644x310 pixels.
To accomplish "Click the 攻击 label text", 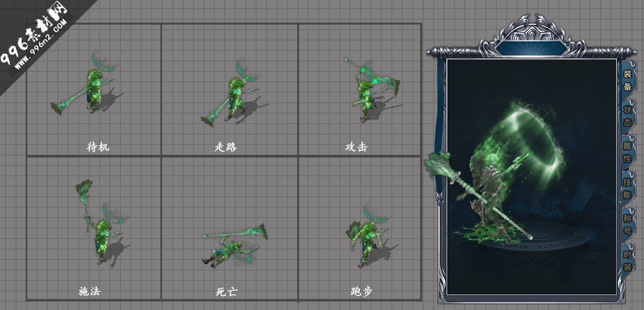I will 356,147.
